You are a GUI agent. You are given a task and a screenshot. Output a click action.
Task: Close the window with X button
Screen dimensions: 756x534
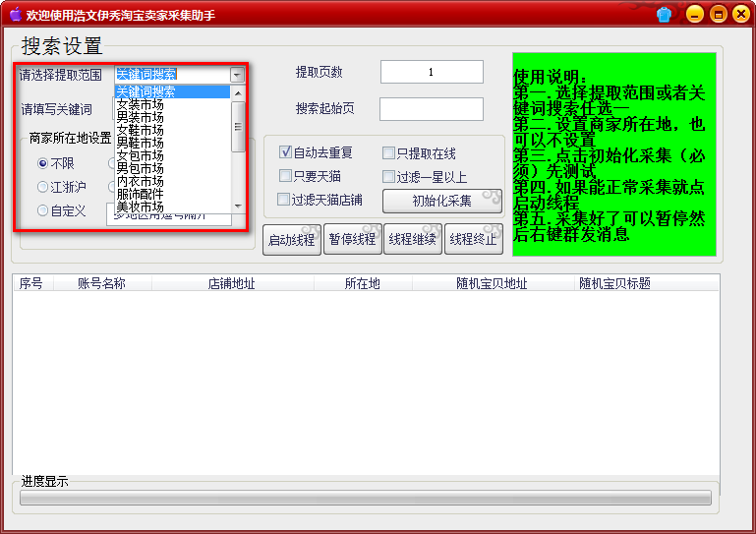741,14
